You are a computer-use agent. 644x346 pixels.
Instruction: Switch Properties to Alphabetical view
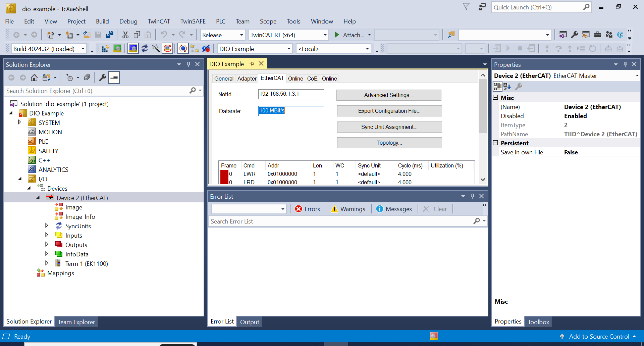click(507, 87)
